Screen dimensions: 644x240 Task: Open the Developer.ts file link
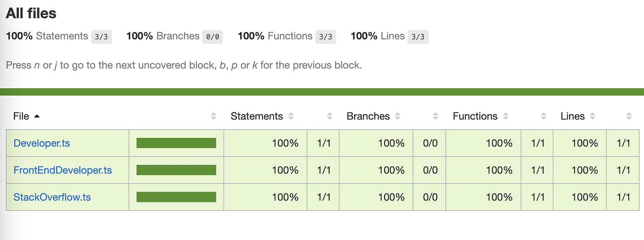coord(42,143)
